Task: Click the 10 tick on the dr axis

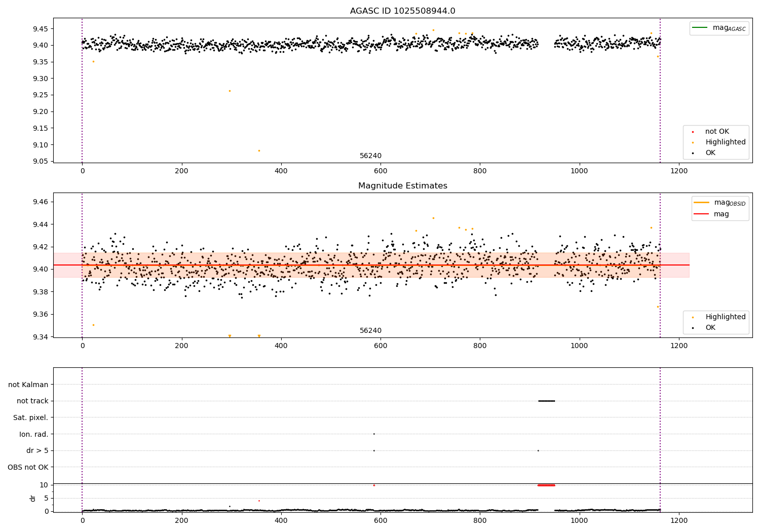Action: (x=44, y=485)
